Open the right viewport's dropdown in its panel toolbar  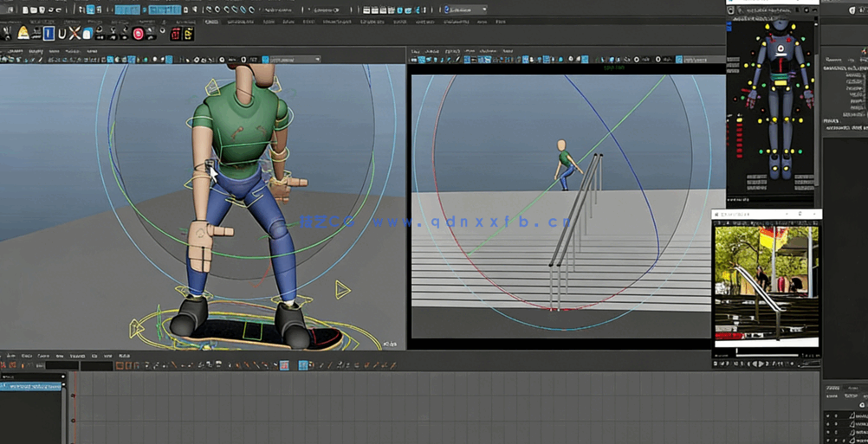point(702,60)
